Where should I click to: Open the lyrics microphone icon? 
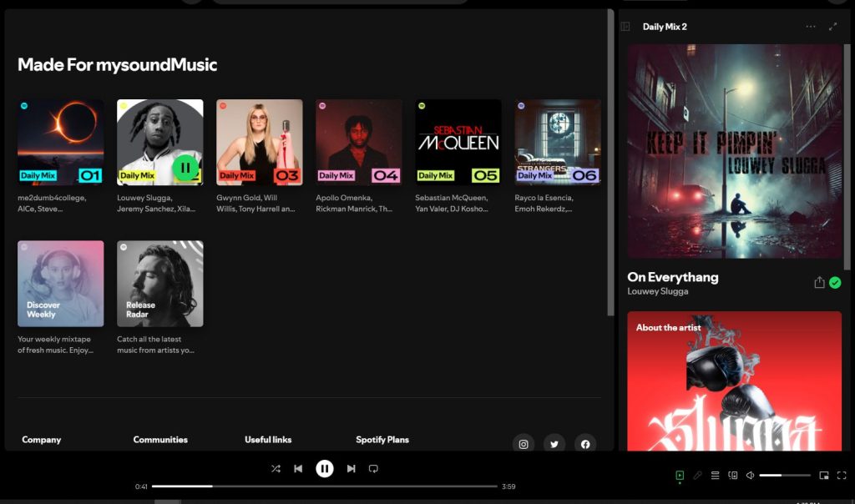tap(697, 475)
